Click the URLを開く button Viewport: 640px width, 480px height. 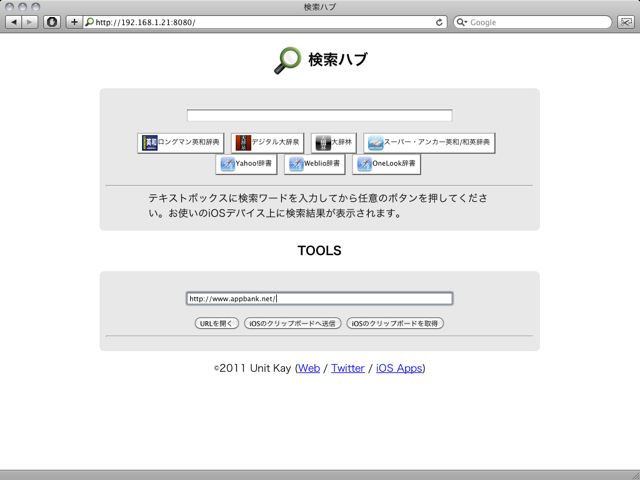(x=217, y=323)
